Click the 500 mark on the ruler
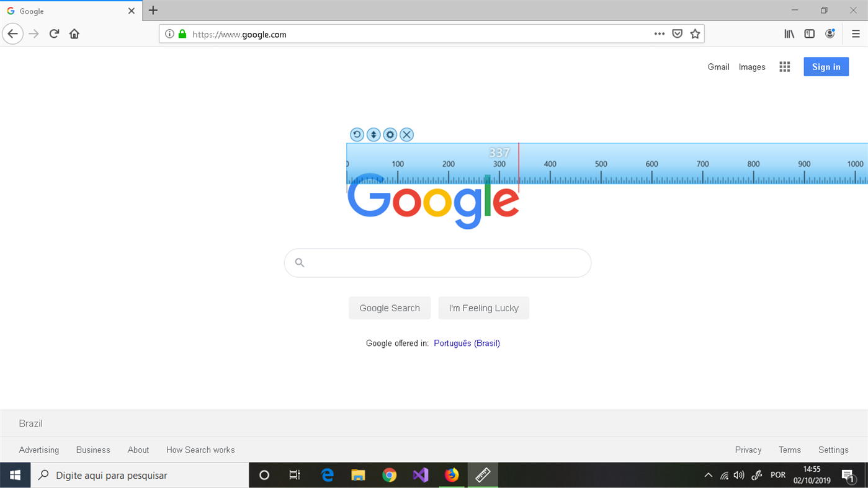868x488 pixels. point(601,164)
